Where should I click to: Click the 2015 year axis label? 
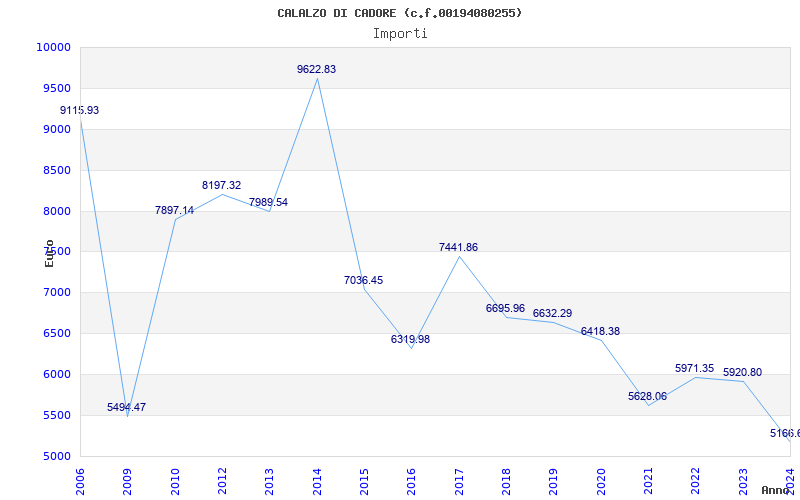click(364, 482)
